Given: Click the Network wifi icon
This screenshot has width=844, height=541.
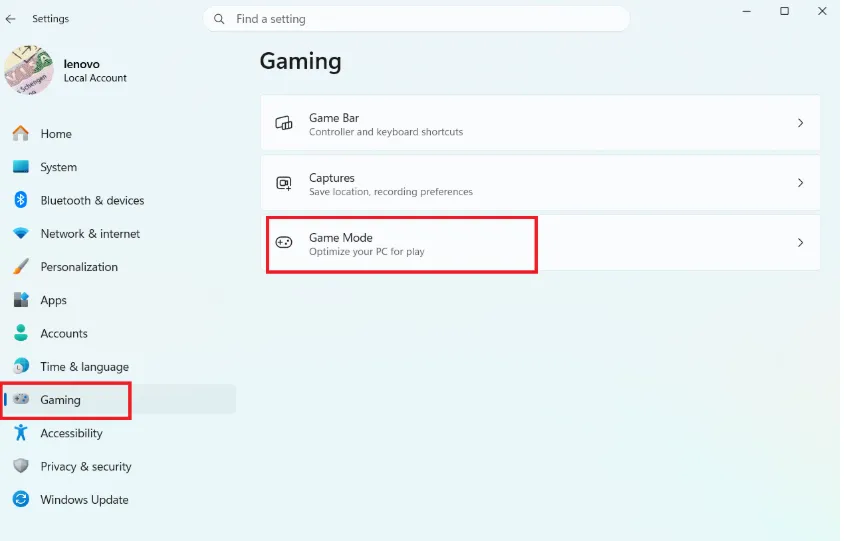Looking at the screenshot, I should click(x=20, y=234).
